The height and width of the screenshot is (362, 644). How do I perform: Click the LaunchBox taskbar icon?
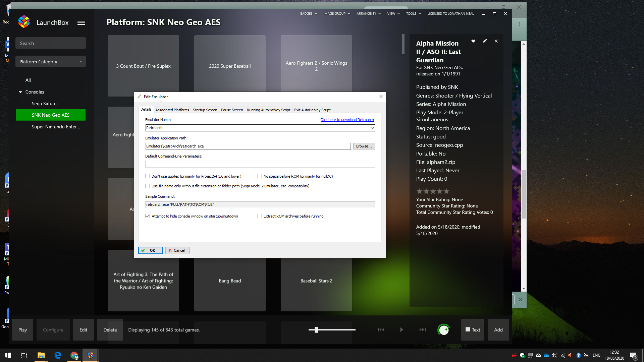tap(91, 355)
